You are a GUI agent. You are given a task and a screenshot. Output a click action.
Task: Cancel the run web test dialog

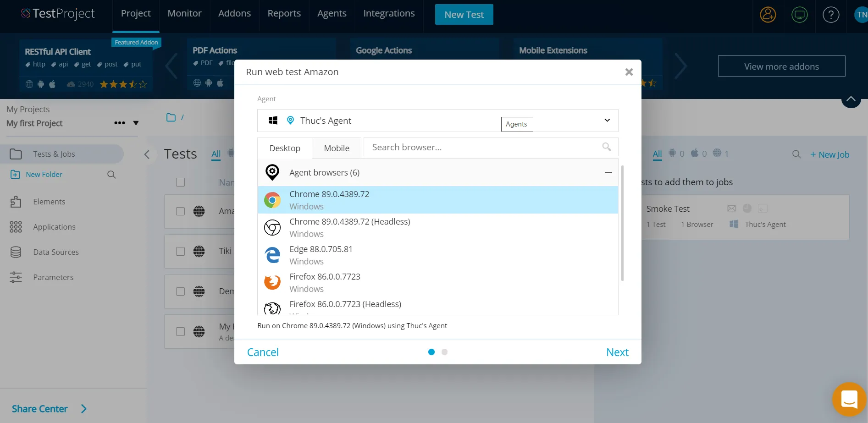263,352
